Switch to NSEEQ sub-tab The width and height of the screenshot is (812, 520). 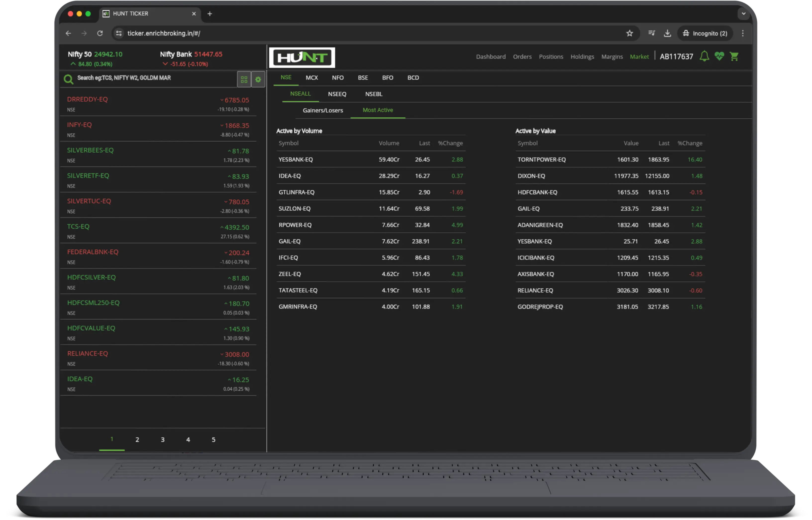click(337, 94)
